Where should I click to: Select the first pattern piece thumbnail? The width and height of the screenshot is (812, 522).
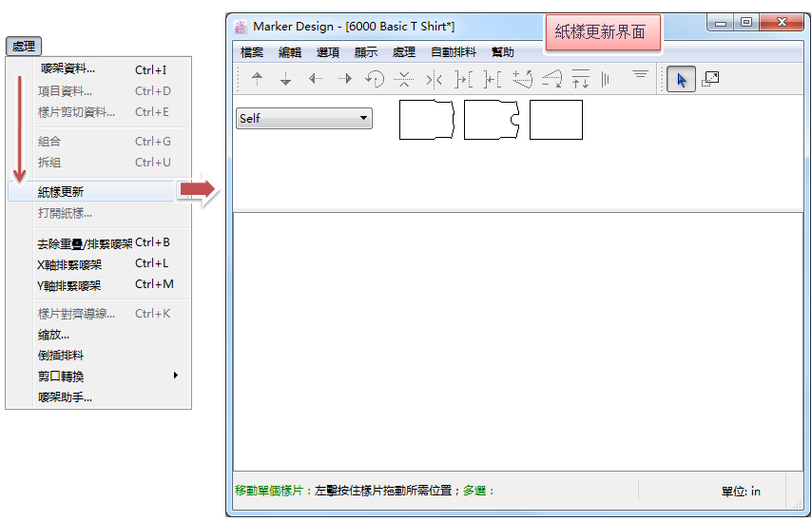click(x=426, y=120)
